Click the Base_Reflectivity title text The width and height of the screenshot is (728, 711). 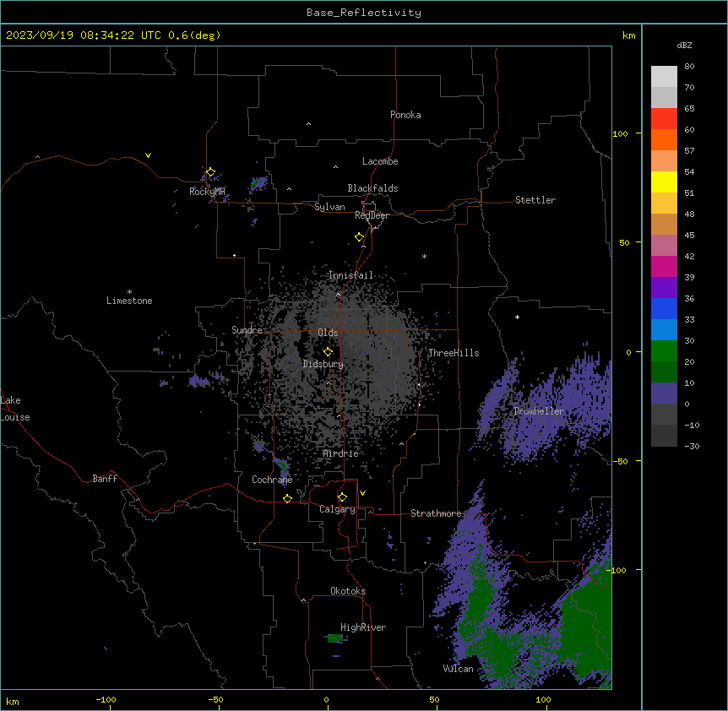(x=364, y=13)
